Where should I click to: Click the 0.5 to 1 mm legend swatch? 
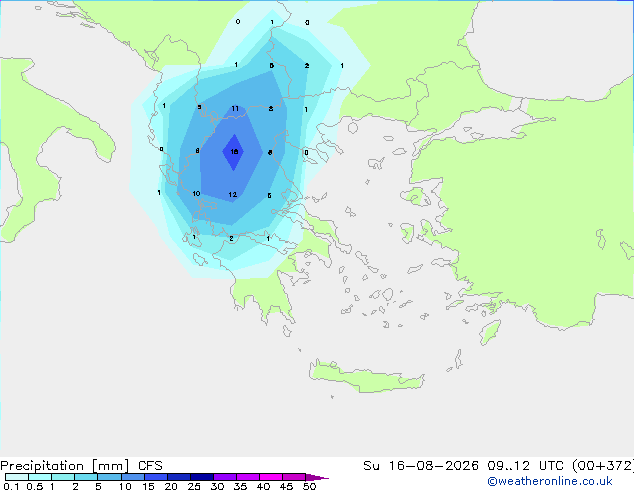[40, 477]
